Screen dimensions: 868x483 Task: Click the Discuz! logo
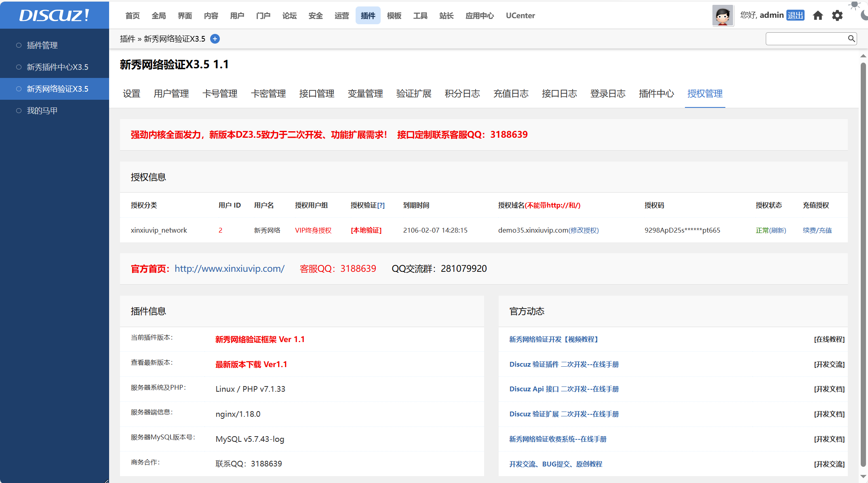(x=54, y=15)
